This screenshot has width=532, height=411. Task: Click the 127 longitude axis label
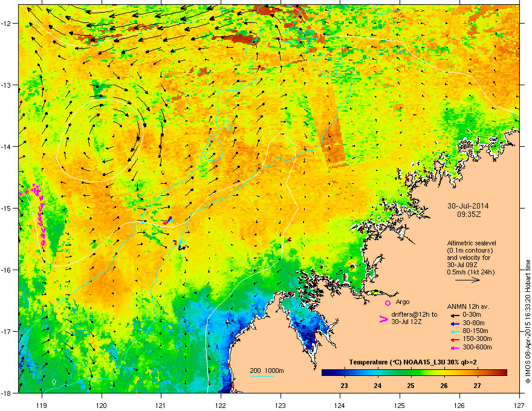tap(519, 405)
